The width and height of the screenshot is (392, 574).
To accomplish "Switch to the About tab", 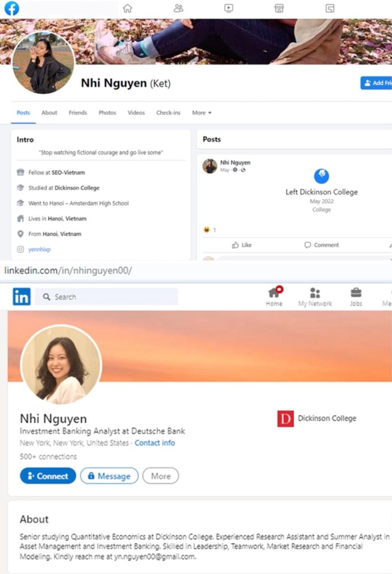I will pyautogui.click(x=49, y=113).
